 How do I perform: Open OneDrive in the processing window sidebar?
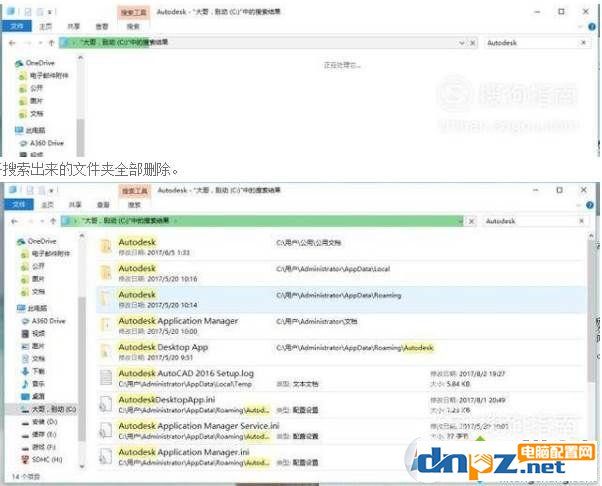35,63
